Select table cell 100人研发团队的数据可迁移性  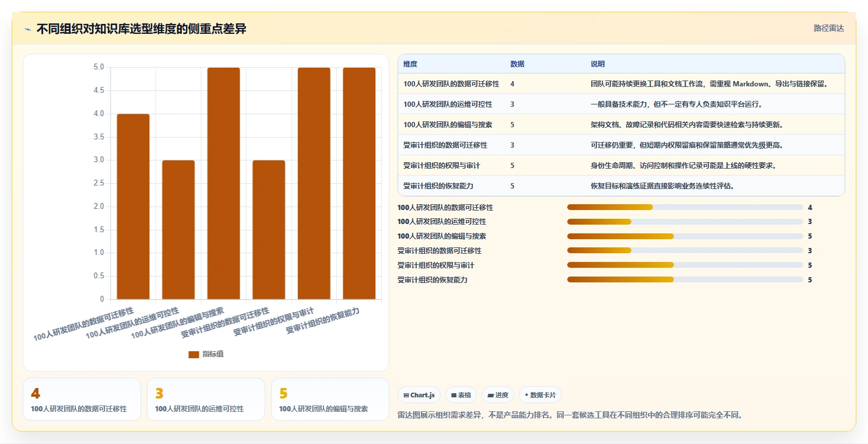click(451, 84)
